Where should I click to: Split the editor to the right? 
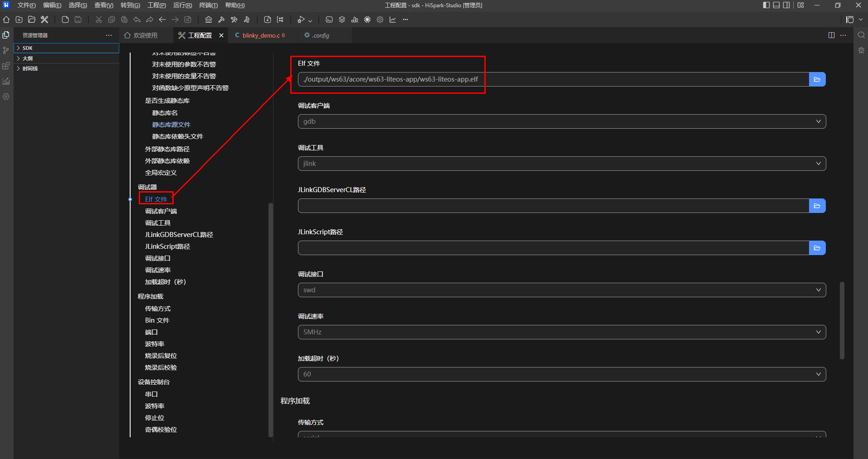click(831, 35)
